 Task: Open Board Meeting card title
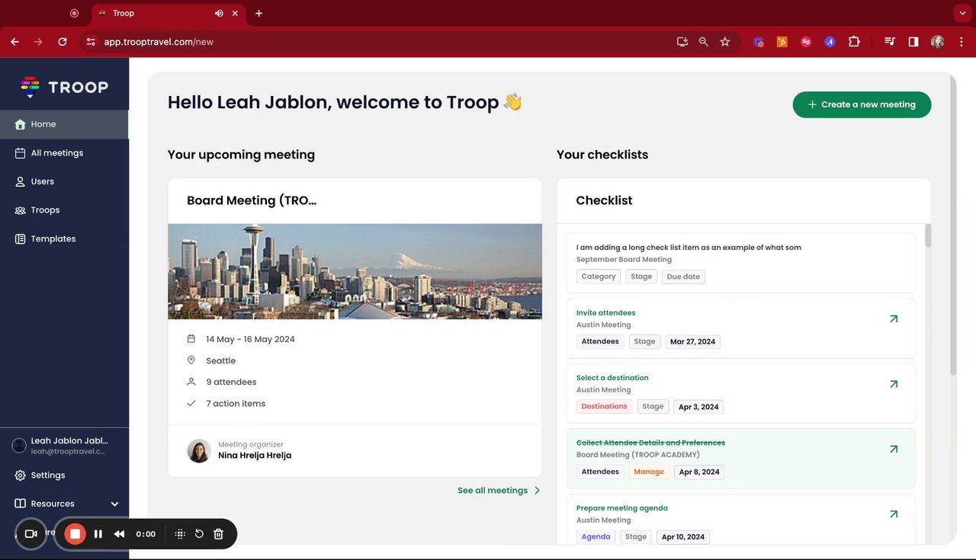(x=252, y=200)
